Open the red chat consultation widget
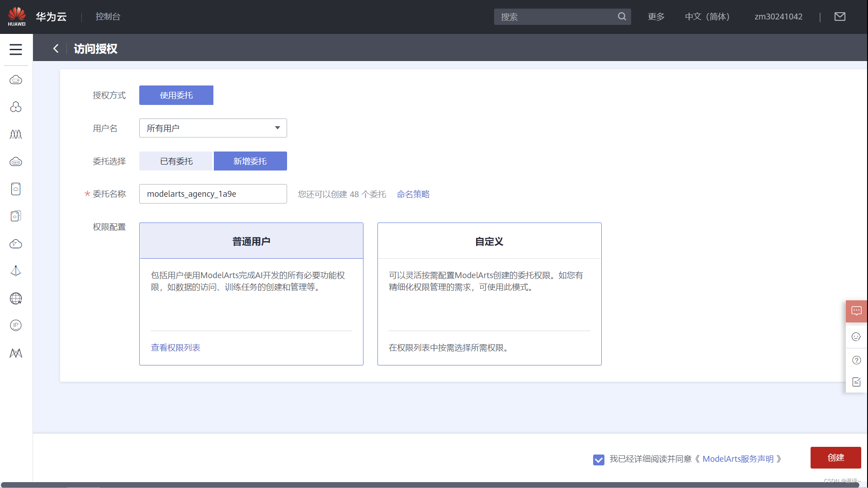 pos(856,311)
